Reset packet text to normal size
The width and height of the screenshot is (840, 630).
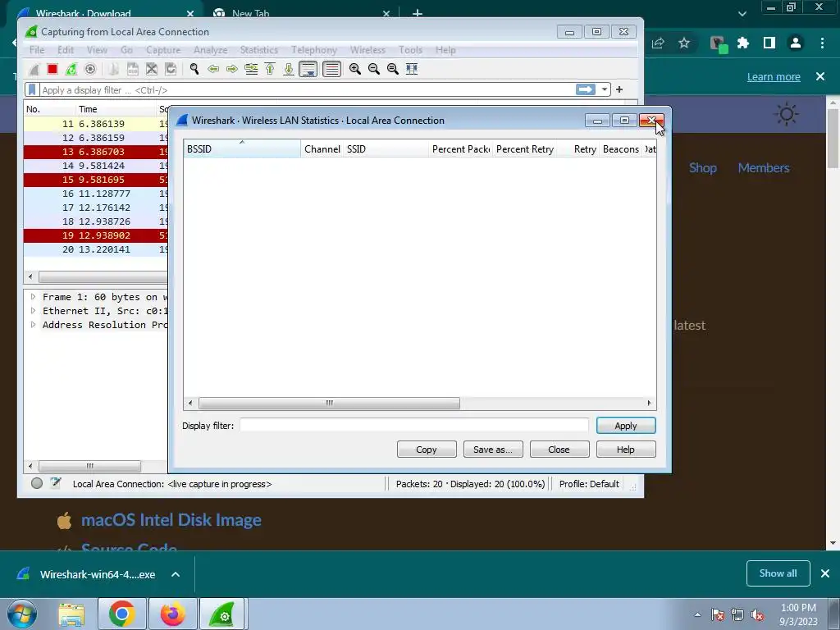click(392, 69)
